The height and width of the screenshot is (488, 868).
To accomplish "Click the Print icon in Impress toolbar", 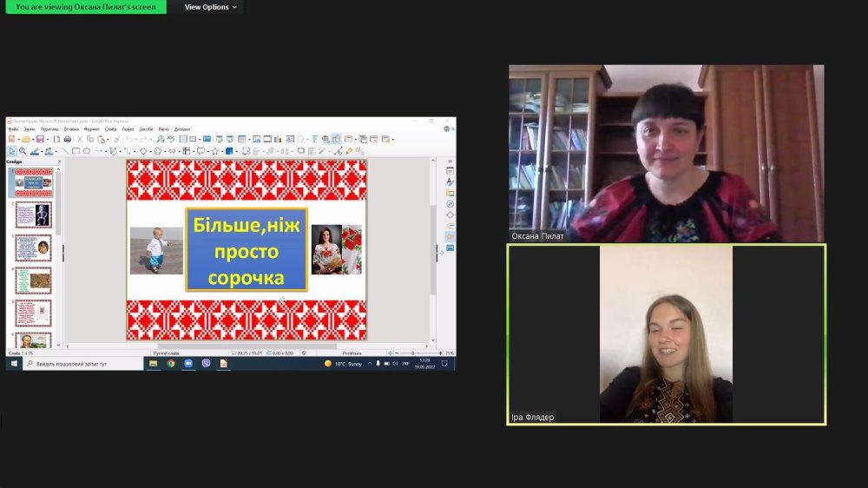I will point(68,139).
